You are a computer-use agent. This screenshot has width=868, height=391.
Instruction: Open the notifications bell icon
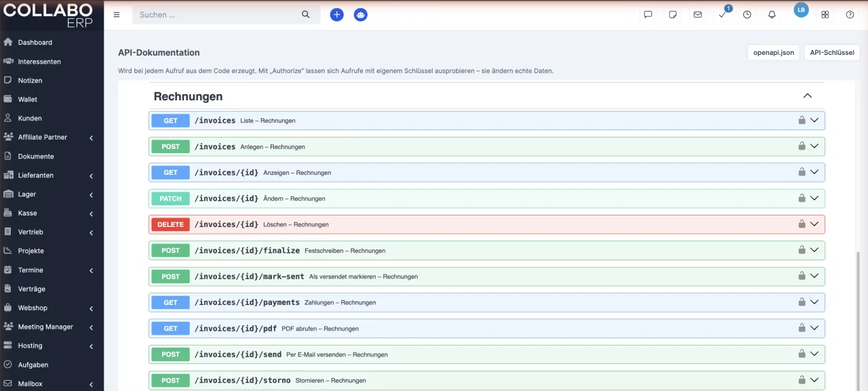point(772,14)
